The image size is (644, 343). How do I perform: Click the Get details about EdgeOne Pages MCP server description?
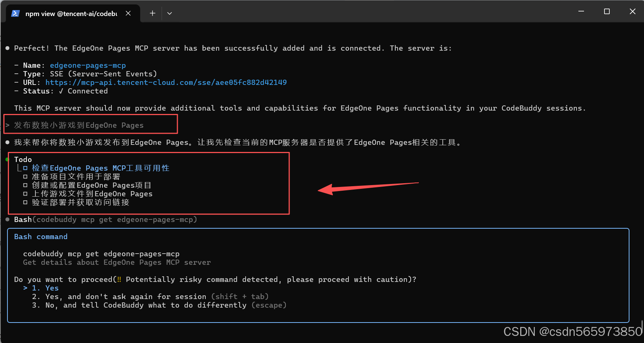[117, 262]
